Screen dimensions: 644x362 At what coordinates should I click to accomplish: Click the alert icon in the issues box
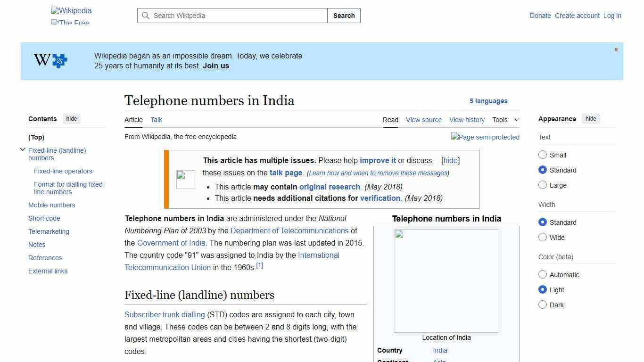tap(185, 179)
